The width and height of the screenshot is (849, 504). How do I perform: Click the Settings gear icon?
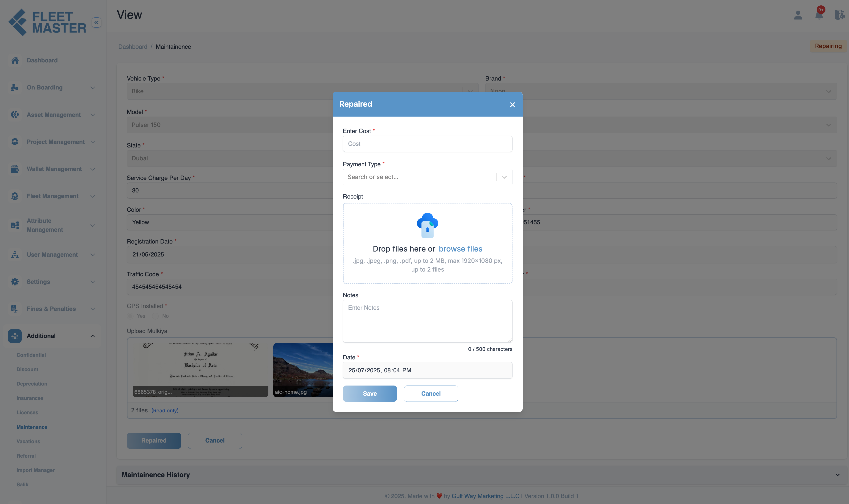15,282
